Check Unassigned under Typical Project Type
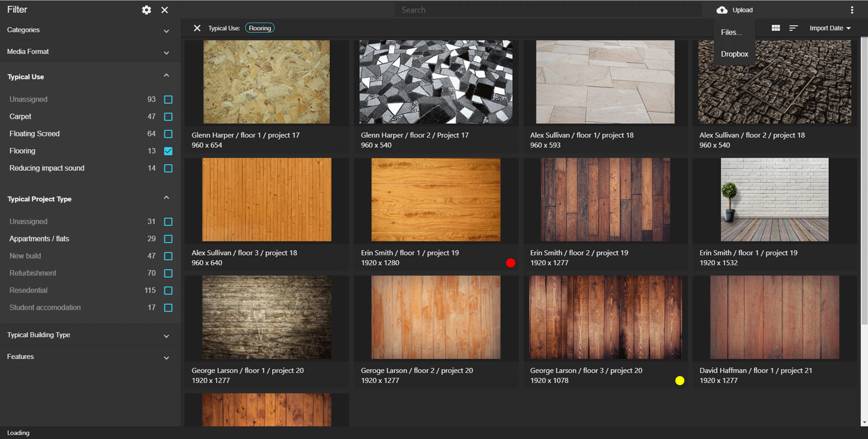The image size is (868, 439). click(168, 222)
